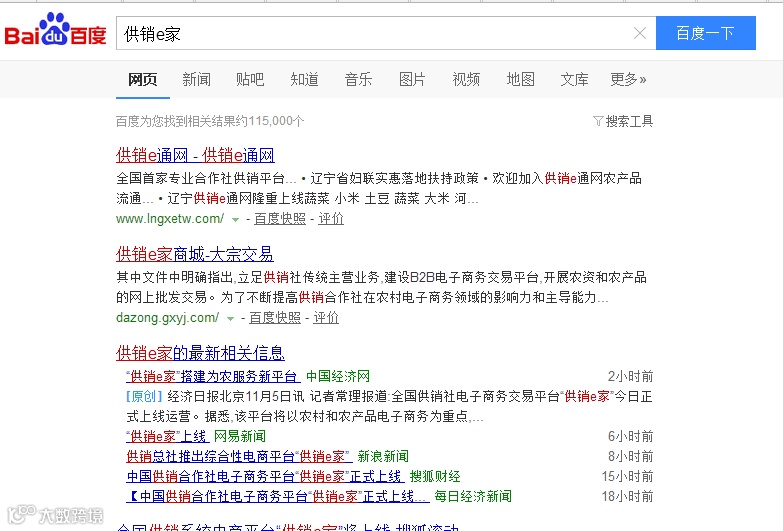Open result 供销e家商城-大宗交易
The width and height of the screenshot is (783, 531).
pyautogui.click(x=195, y=254)
